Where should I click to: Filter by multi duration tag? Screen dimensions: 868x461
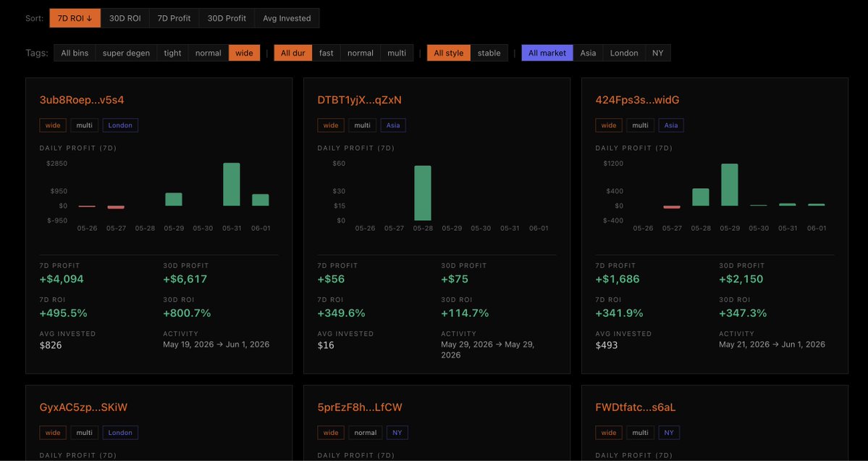tap(397, 53)
